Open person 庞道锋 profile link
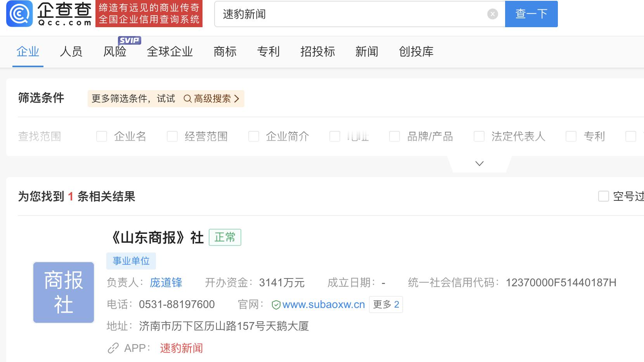 tap(166, 283)
